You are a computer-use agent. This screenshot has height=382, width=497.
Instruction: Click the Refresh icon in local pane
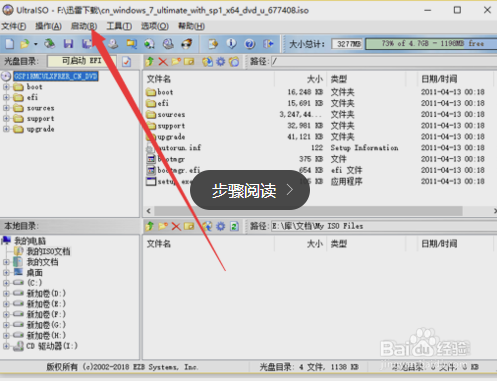(x=234, y=227)
